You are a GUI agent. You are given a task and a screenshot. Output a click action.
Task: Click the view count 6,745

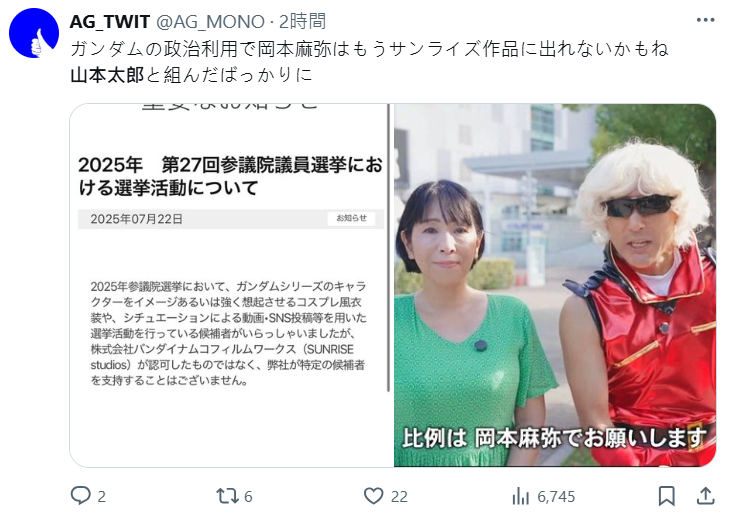(556, 497)
